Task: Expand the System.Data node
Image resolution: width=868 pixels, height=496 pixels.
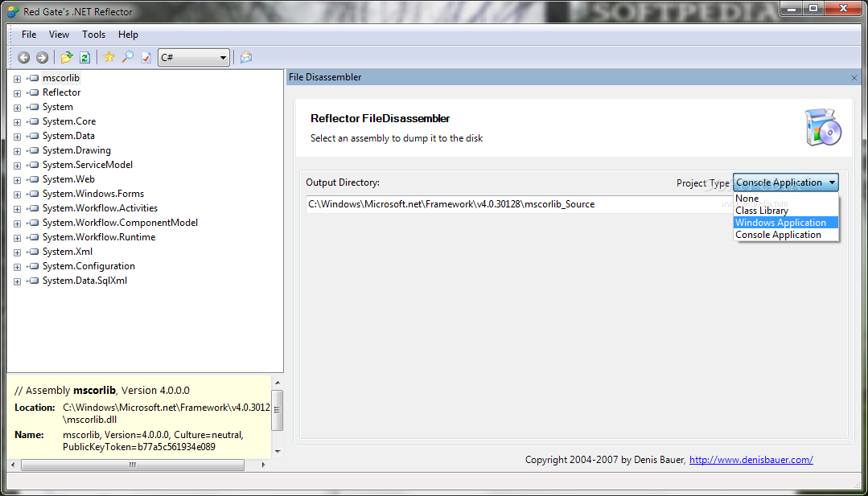Action: tap(17, 136)
